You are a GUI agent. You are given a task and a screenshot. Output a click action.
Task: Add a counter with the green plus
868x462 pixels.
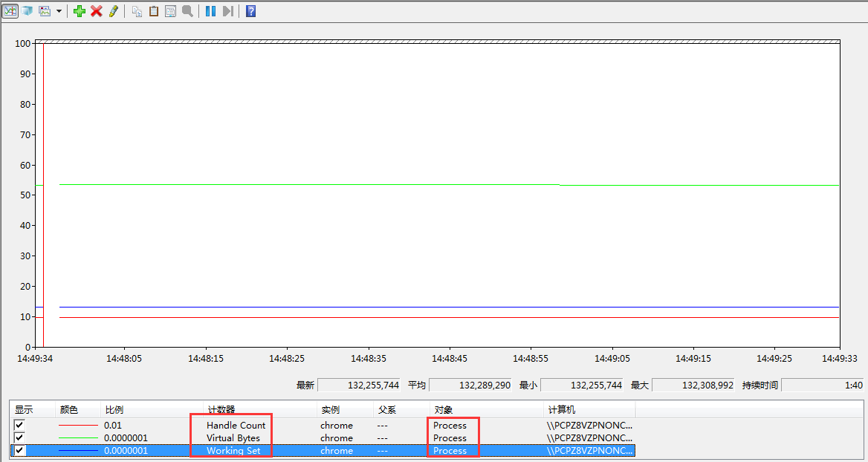[x=80, y=11]
